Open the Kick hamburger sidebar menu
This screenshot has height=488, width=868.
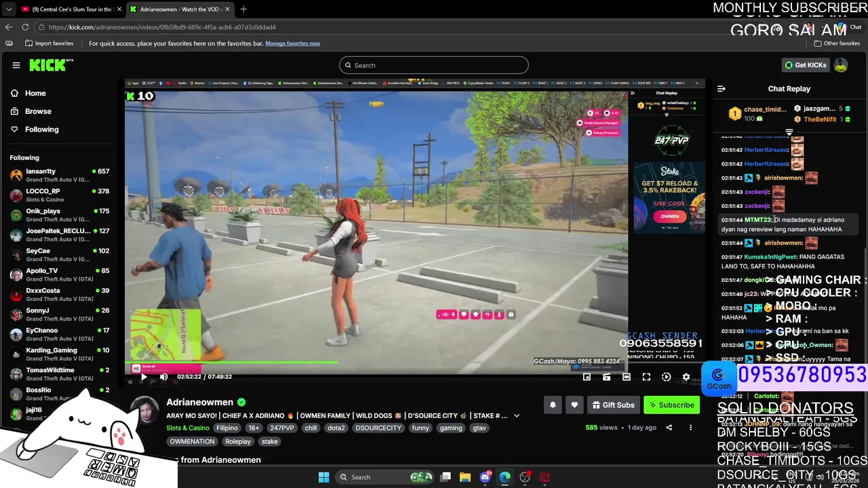16,65
